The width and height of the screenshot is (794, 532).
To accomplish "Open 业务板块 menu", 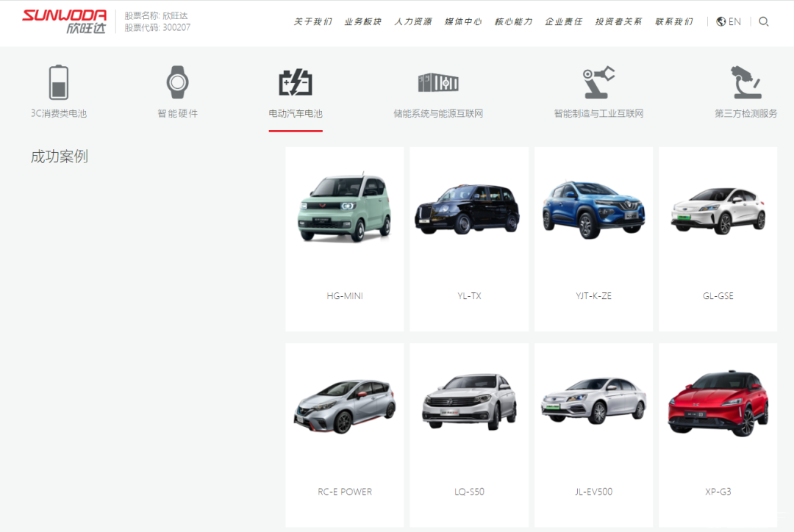I will pyautogui.click(x=362, y=21).
